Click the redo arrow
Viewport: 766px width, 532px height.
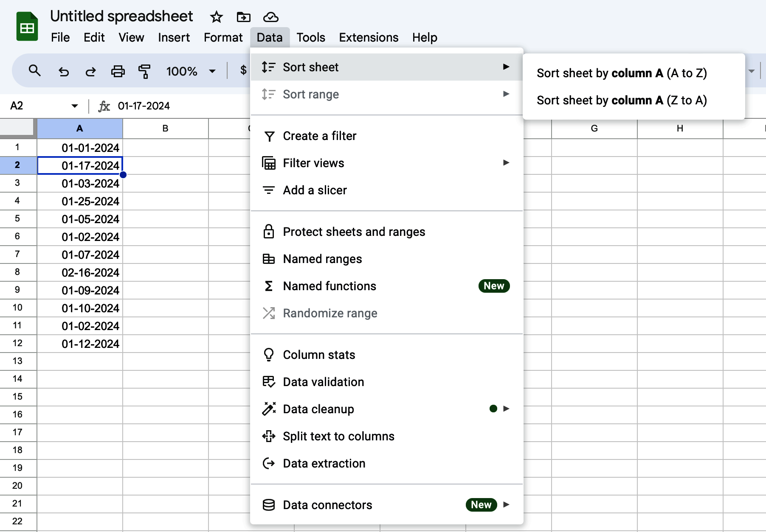(90, 71)
